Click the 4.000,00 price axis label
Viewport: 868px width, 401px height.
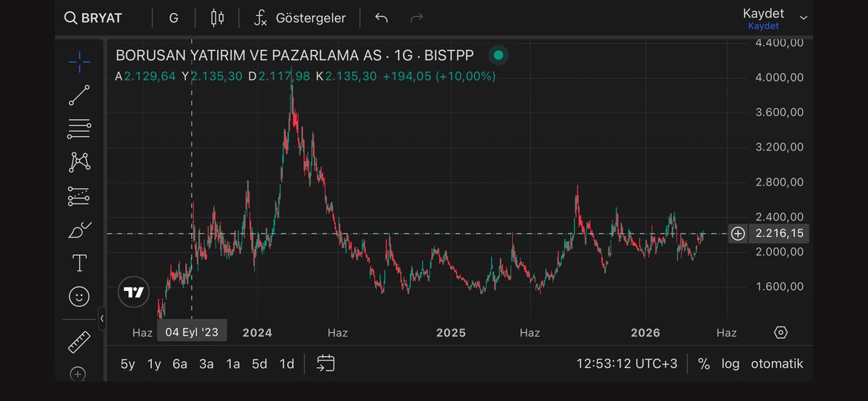pos(779,77)
